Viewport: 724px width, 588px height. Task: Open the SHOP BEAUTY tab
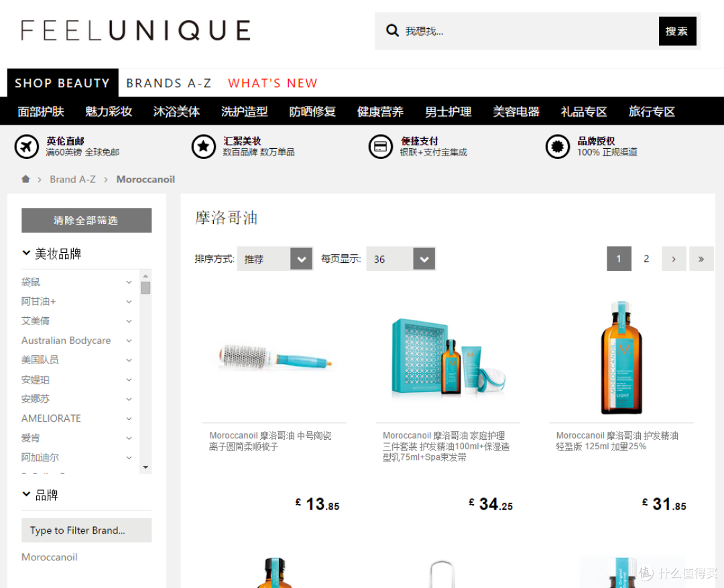(62, 82)
